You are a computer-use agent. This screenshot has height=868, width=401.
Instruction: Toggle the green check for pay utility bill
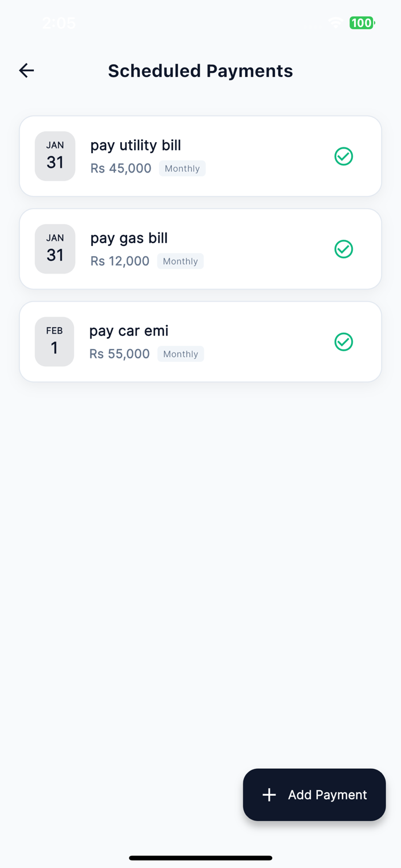coord(344,156)
